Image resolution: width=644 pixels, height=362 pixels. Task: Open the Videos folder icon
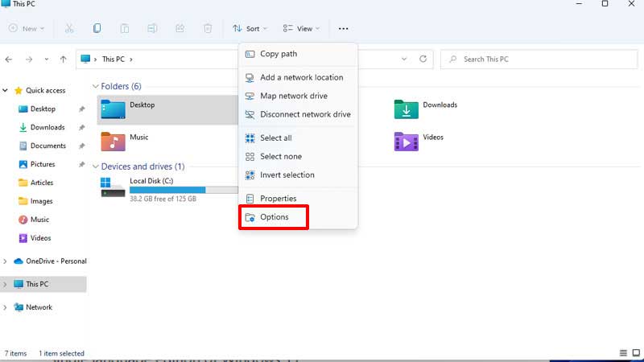[x=407, y=142]
